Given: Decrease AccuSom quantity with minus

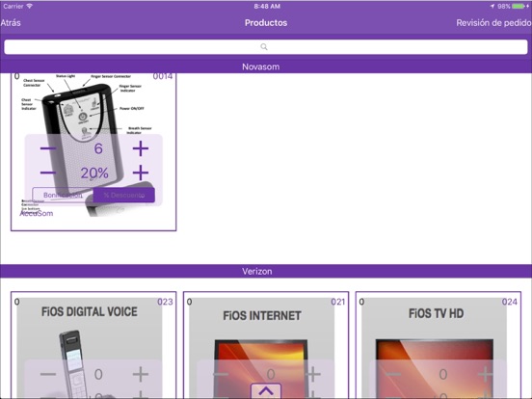Looking at the screenshot, I should 48,148.
